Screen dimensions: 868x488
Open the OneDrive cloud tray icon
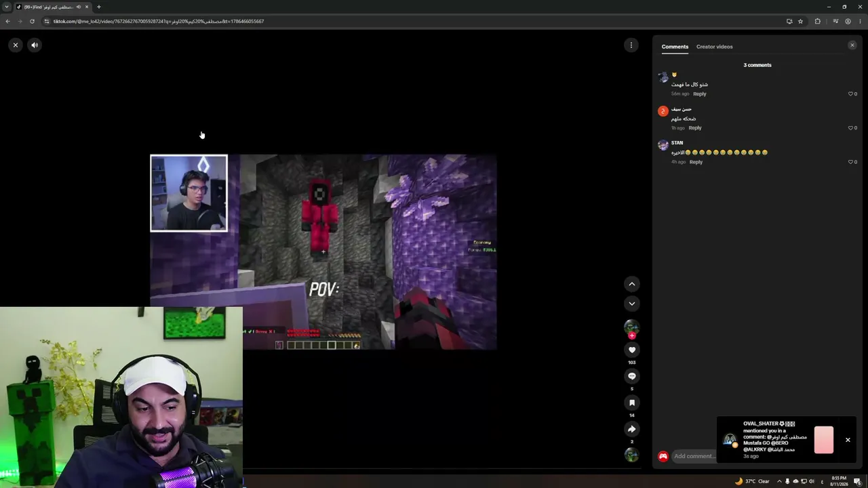795,481
